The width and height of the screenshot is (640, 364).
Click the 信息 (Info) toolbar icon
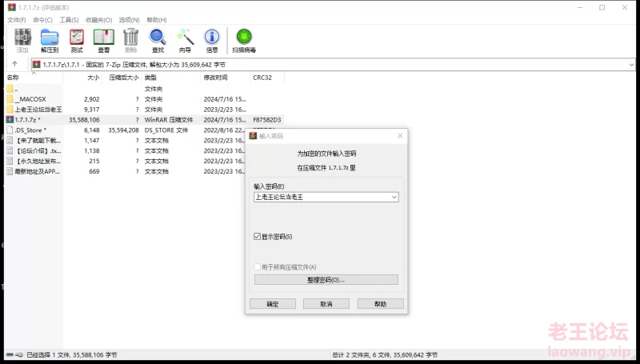click(x=212, y=37)
